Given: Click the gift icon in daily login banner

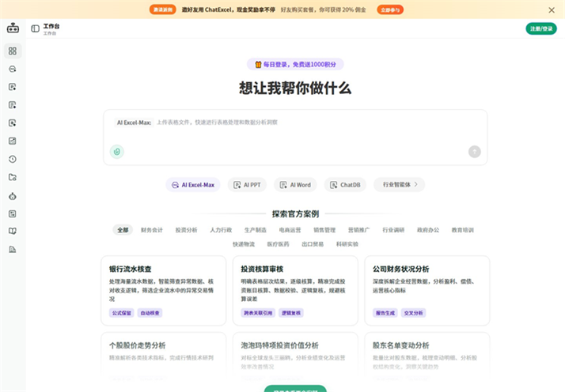Looking at the screenshot, I should click(258, 65).
